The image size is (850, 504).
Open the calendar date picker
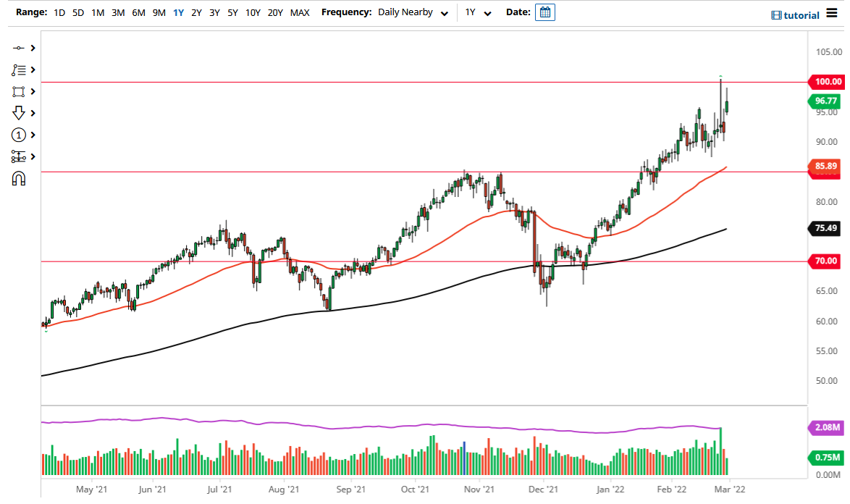(x=544, y=12)
